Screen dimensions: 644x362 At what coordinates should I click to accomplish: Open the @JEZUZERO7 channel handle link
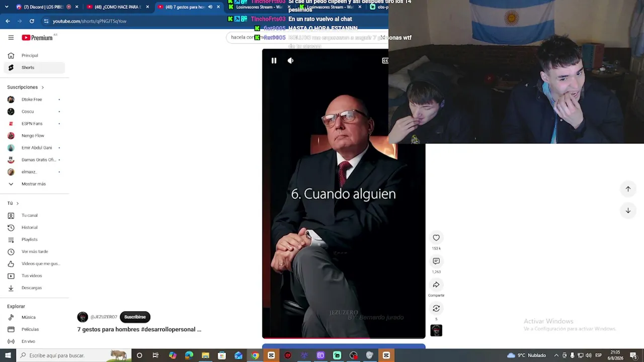pyautogui.click(x=104, y=317)
